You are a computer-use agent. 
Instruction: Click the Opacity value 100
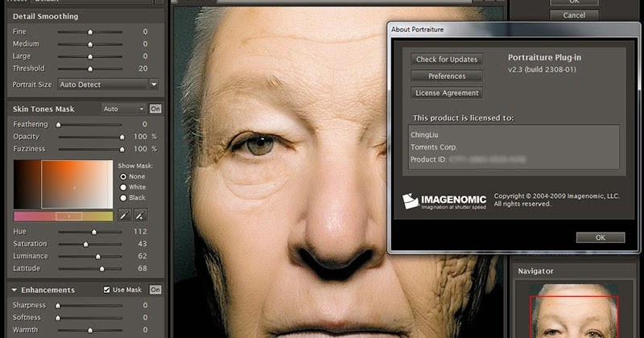(140, 137)
